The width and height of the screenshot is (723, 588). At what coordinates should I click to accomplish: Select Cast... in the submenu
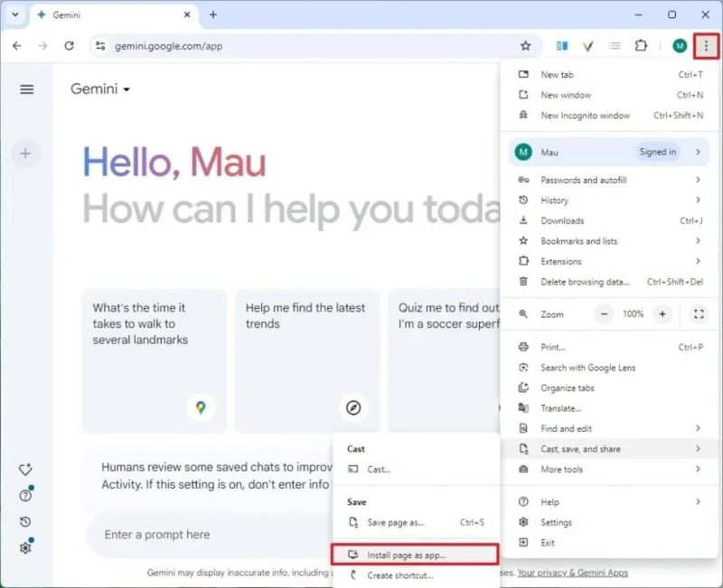click(416, 469)
